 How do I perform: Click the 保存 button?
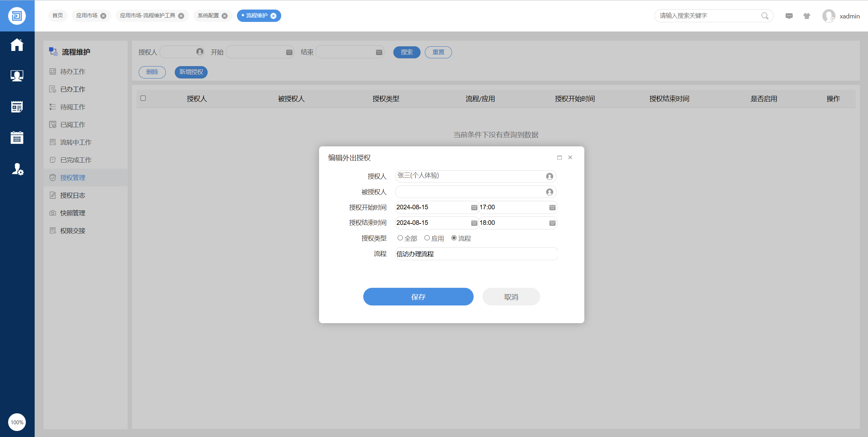(x=418, y=297)
